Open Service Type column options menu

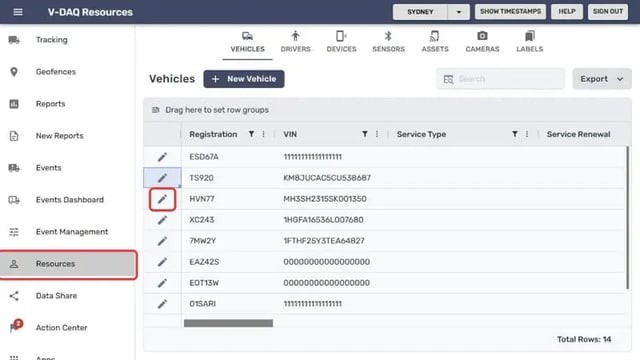(527, 134)
